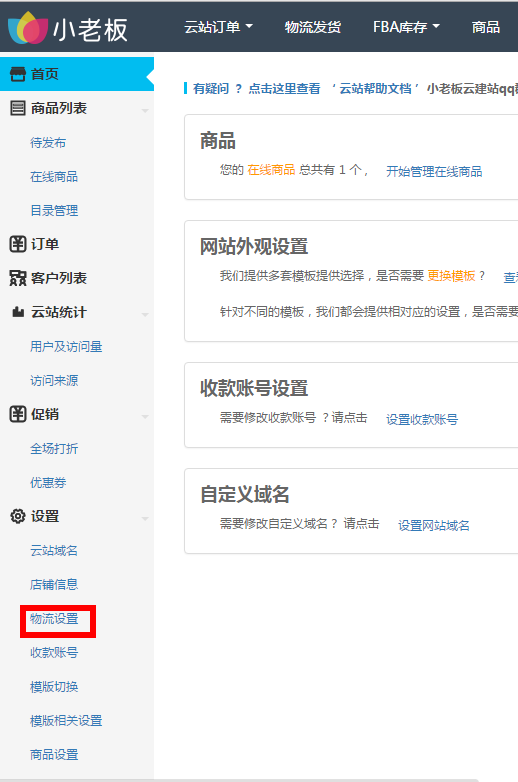Open 云站域名 settings
518x782 pixels.
coord(54,551)
